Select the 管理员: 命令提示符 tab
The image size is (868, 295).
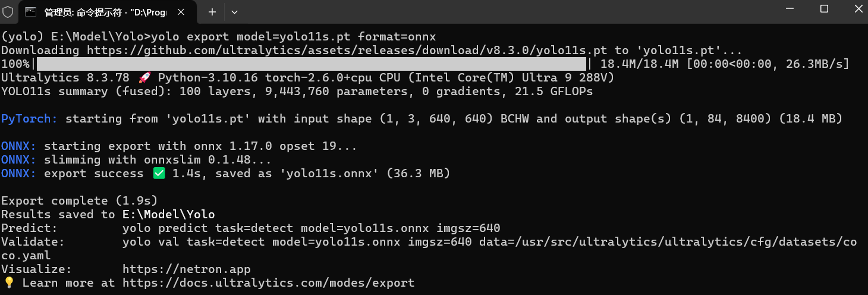click(105, 11)
